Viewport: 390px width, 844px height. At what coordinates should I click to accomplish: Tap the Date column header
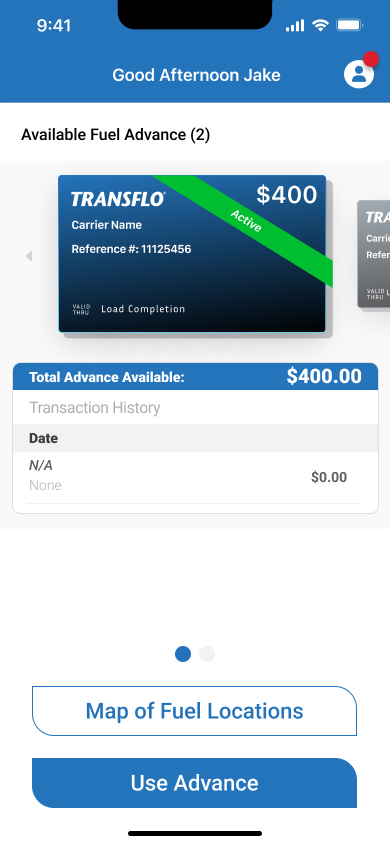44,438
